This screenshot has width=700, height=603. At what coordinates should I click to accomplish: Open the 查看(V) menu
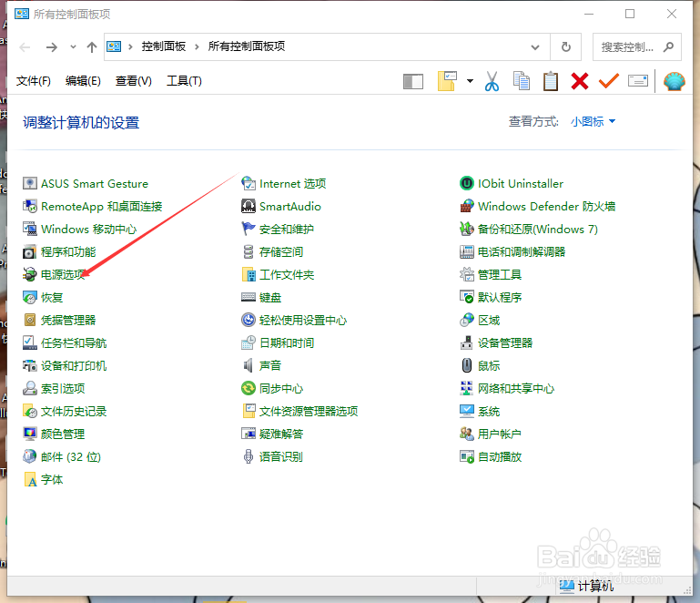(x=134, y=81)
